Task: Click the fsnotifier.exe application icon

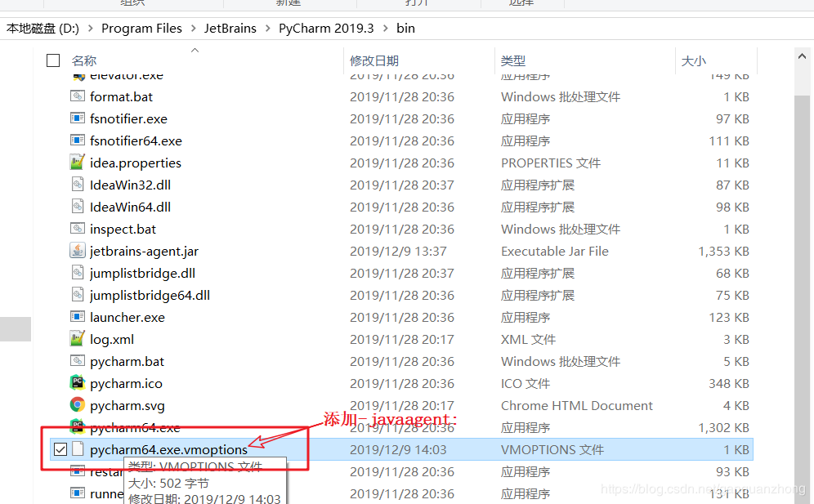Action: tap(78, 118)
